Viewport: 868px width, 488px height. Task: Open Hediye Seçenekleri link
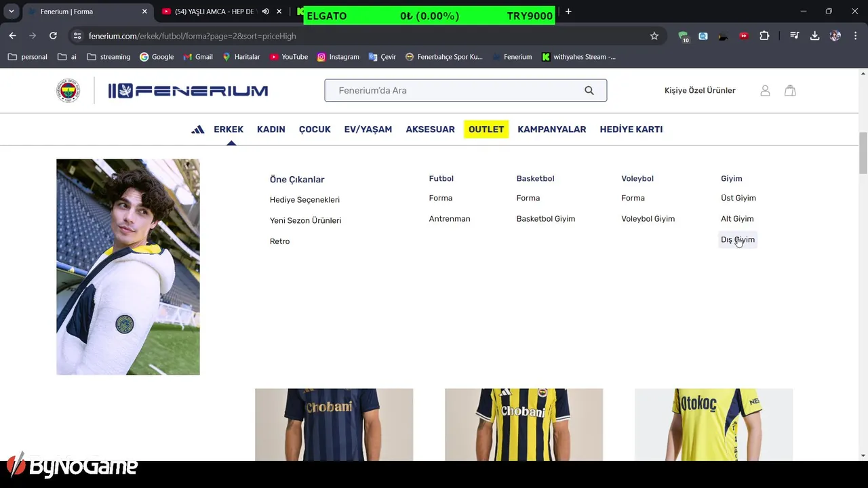[304, 200]
